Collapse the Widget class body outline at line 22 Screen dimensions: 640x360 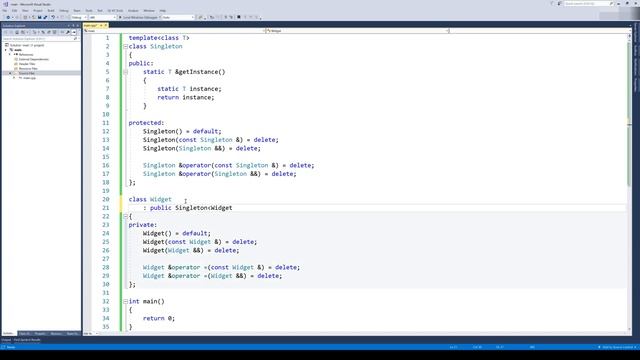pos(125,216)
